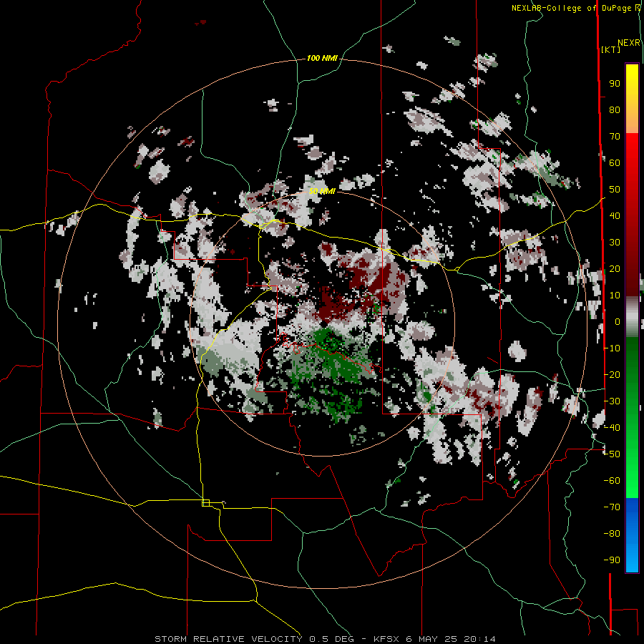This screenshot has width=644, height=644.
Task: Click the 20:14 timestamp in the caption
Action: [479, 639]
